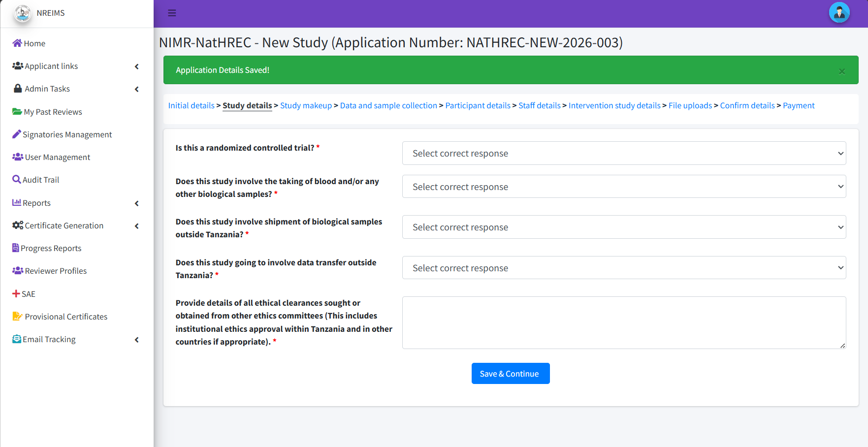Go to Confirm details step
Viewport: 868px width, 447px height.
point(747,105)
